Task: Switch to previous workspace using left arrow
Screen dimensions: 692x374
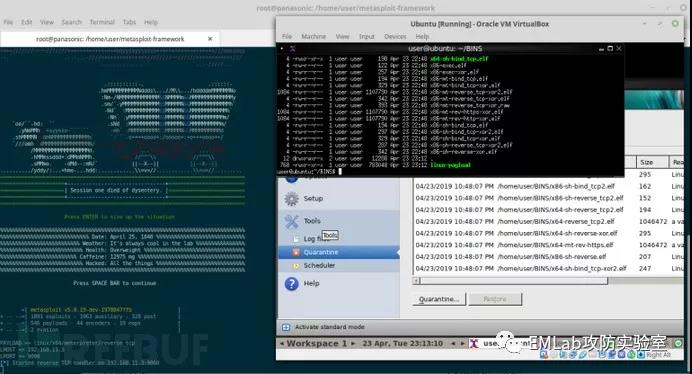Action: pos(282,344)
